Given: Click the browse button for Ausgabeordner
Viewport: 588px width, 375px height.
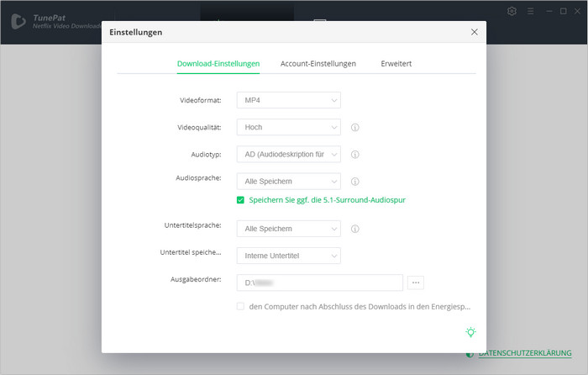Looking at the screenshot, I should (417, 283).
